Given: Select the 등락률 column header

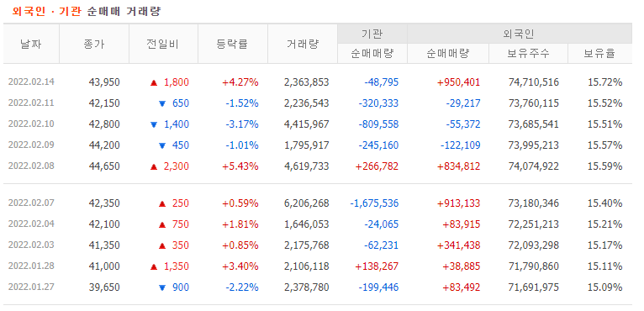Looking at the screenshot, I should 233,44.
